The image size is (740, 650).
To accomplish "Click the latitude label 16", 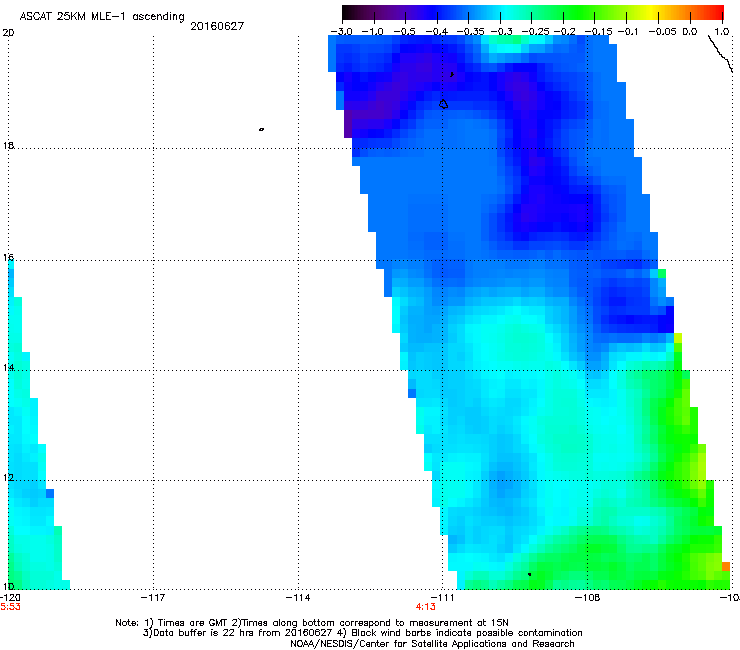I will coord(8,258).
